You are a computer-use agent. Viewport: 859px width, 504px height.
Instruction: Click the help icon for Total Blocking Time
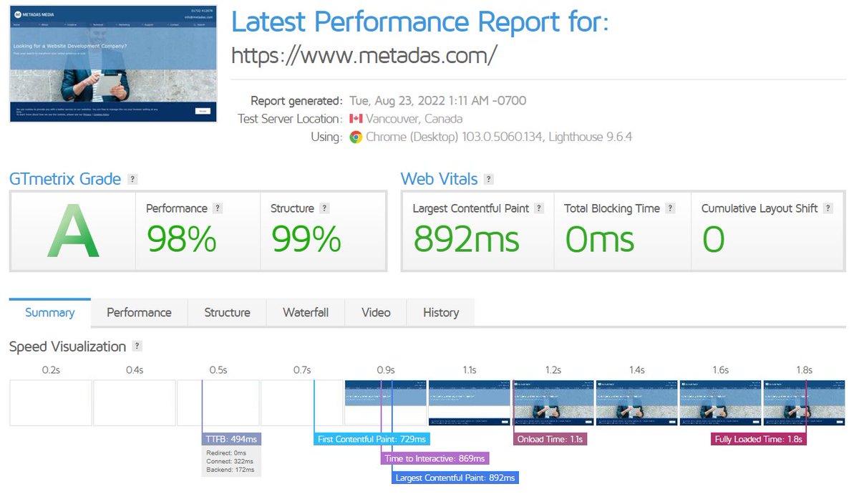pos(670,208)
